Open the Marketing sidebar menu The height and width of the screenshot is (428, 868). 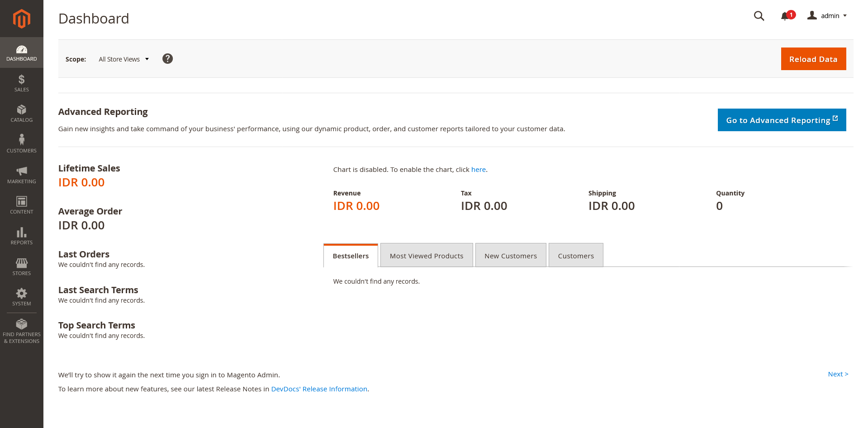pos(22,175)
